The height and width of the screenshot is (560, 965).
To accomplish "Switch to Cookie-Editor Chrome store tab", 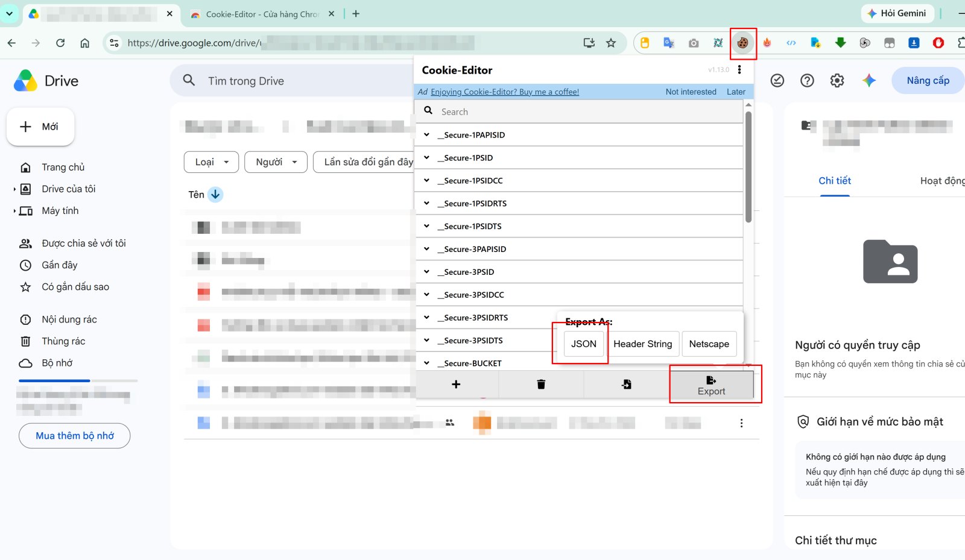I will pyautogui.click(x=262, y=14).
